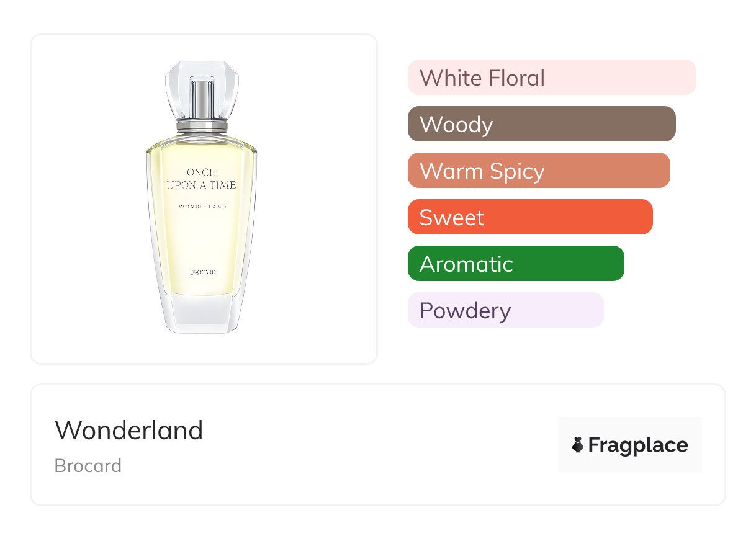Viewport: 756px width, 536px height.
Task: Click the silver sprayer collar on bottle
Action: pos(202,127)
